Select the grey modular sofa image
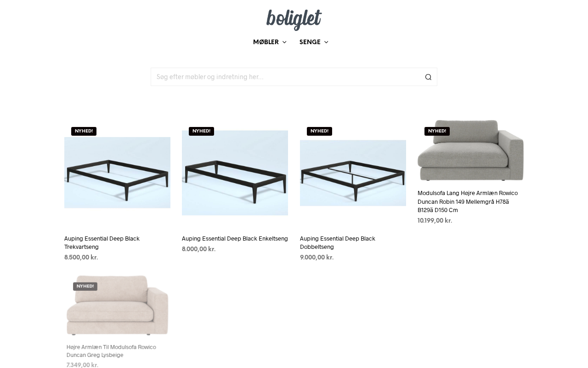 click(x=470, y=150)
